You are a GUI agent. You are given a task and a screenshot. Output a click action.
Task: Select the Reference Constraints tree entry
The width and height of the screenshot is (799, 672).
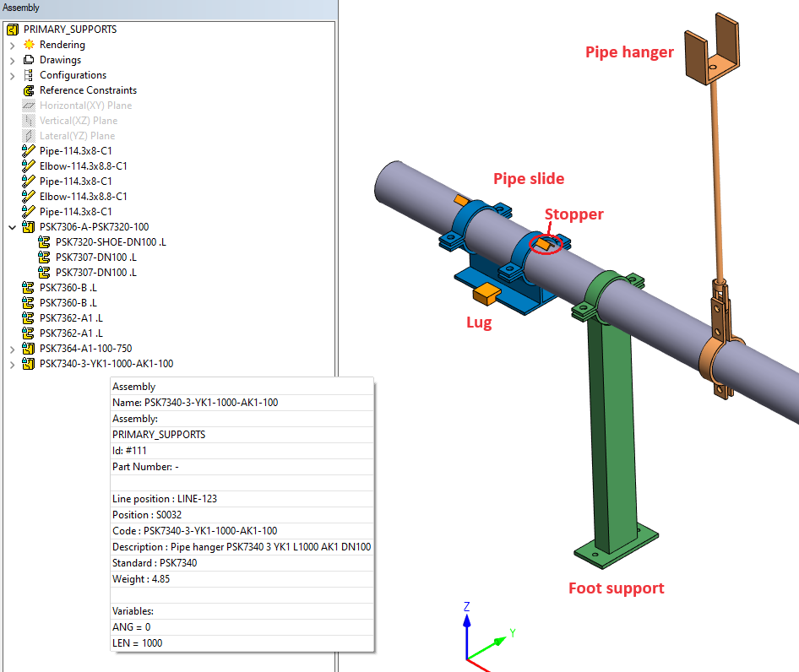88,90
